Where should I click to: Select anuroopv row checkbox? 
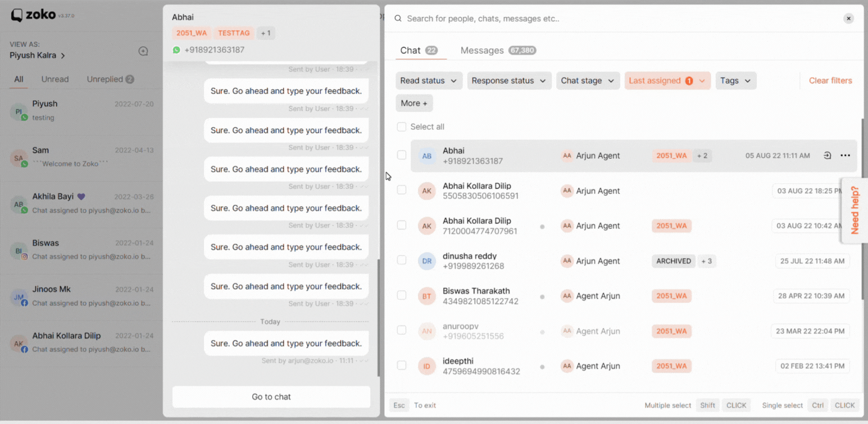pyautogui.click(x=402, y=330)
